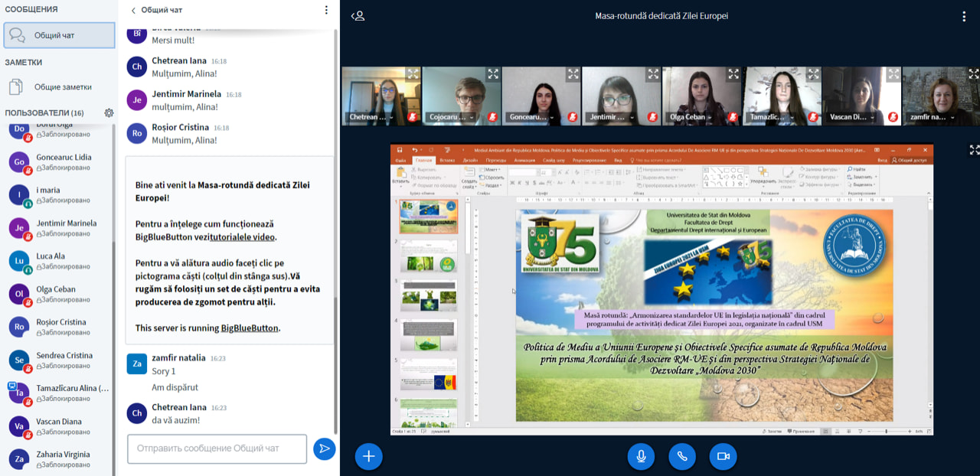Make Jentimir's webcam fullscreen
Screen dimensions: 980x476
coord(653,74)
